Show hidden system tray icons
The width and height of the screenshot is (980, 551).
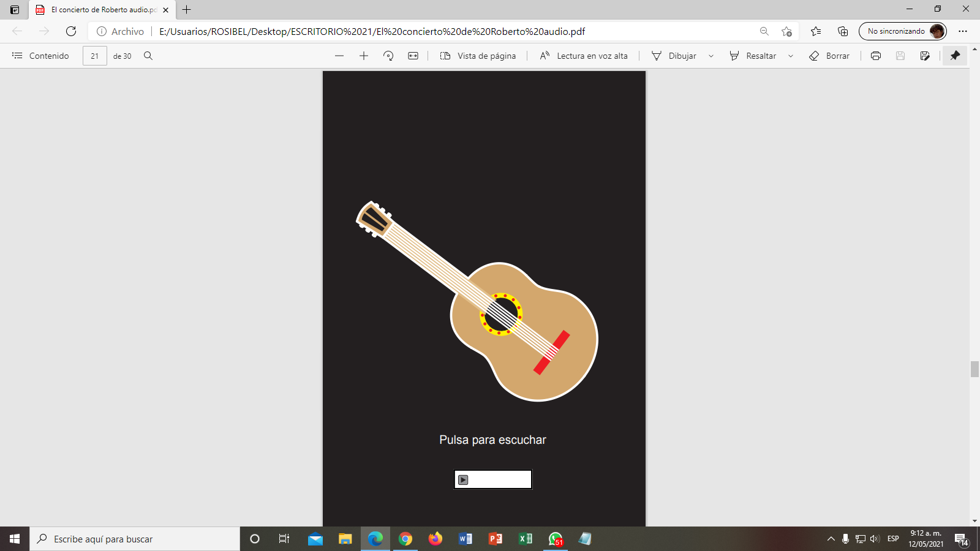click(x=831, y=539)
